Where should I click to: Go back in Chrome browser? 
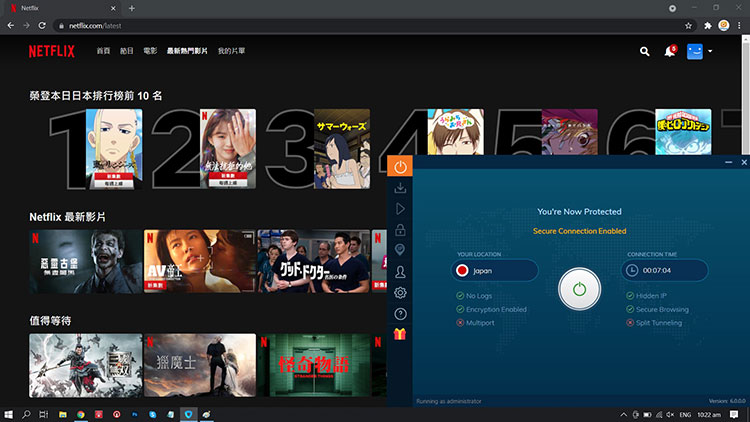(11, 25)
